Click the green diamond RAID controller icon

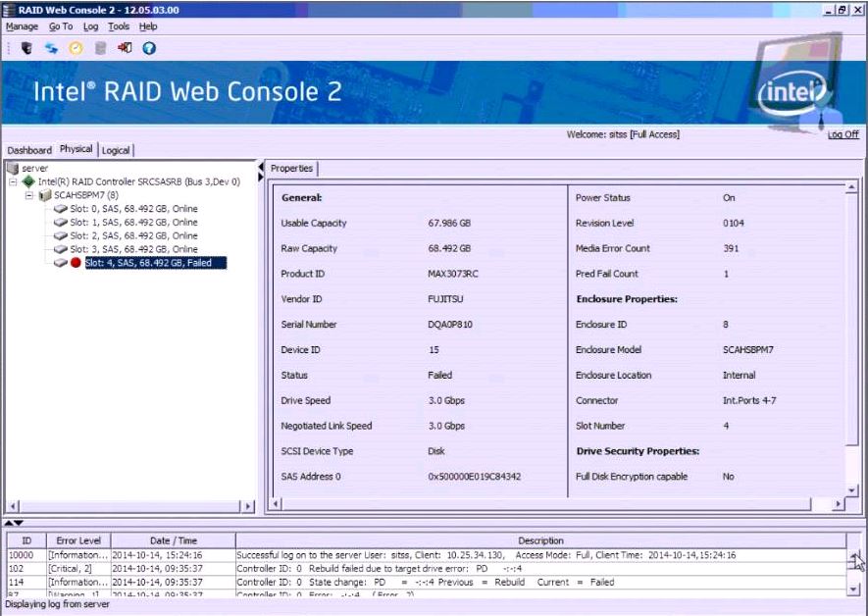click(28, 181)
